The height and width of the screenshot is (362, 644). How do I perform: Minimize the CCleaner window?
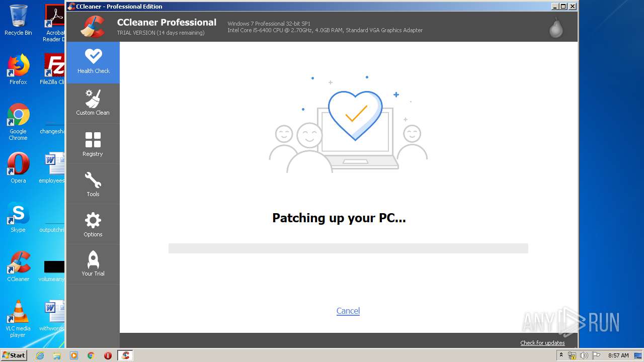(555, 7)
